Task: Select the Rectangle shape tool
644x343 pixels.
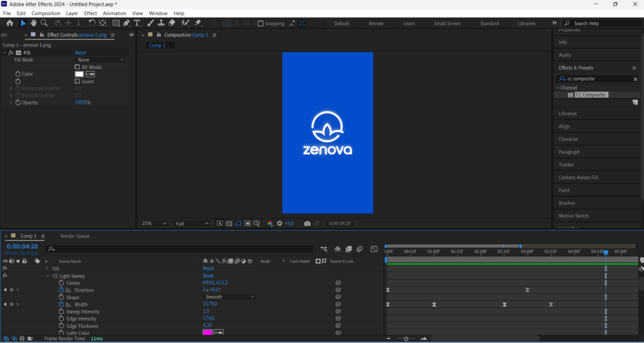Action: [x=116, y=23]
